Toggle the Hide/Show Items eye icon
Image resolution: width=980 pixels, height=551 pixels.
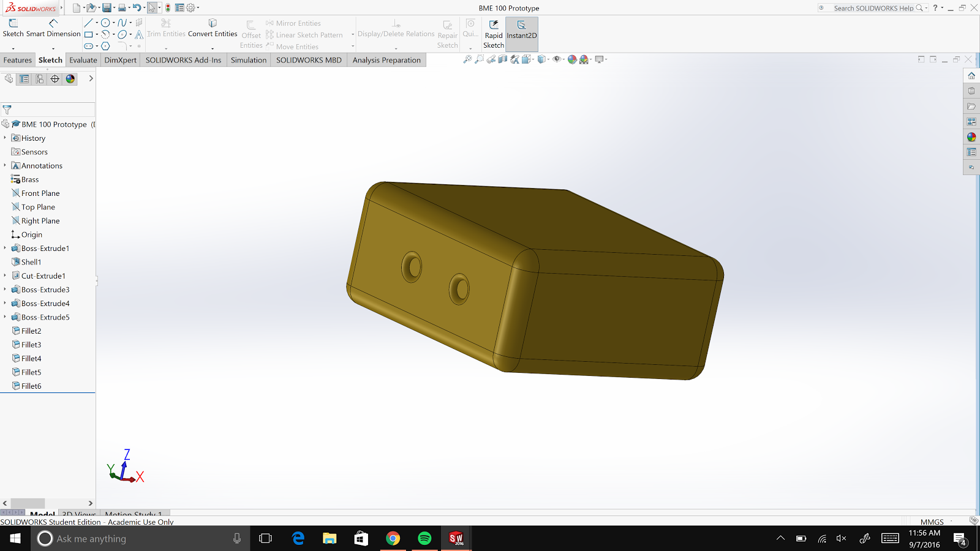click(556, 59)
